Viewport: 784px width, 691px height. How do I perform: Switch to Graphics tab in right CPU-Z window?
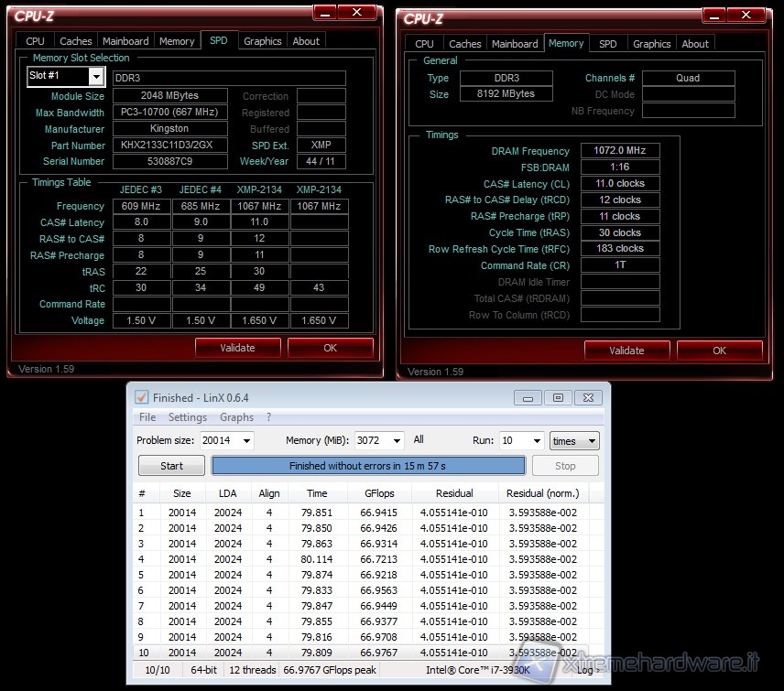(651, 44)
